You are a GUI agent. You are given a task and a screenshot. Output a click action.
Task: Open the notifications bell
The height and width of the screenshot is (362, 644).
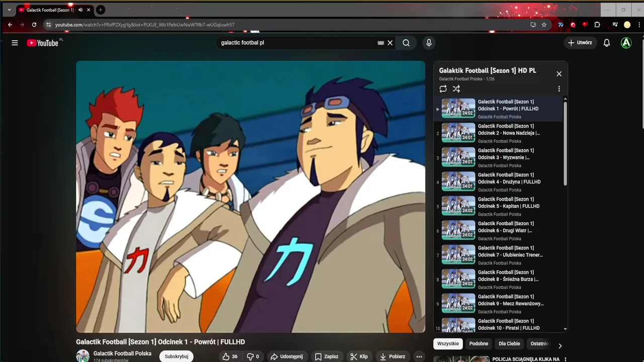pos(607,43)
